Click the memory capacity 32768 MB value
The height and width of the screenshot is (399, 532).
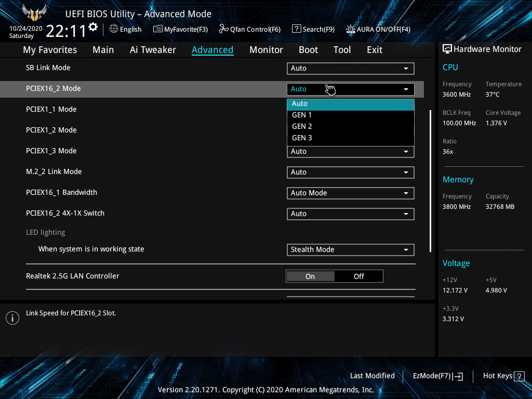coord(500,207)
